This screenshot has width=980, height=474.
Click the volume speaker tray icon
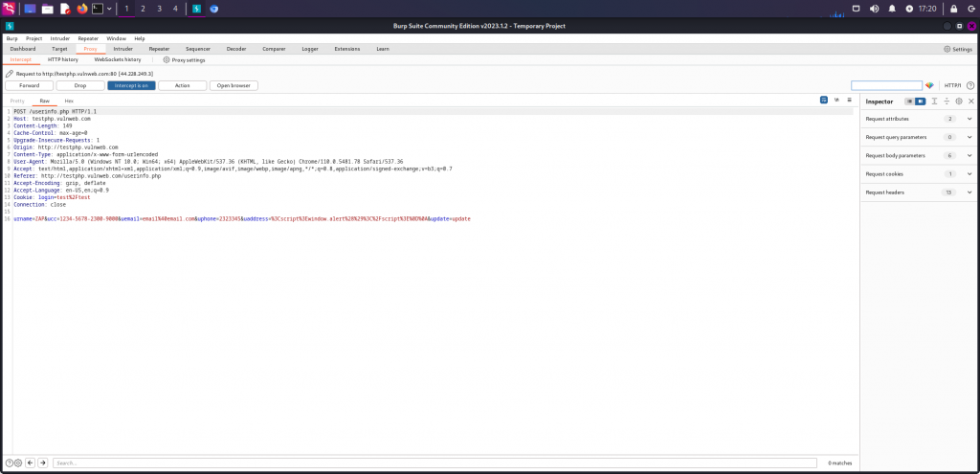pyautogui.click(x=874, y=9)
